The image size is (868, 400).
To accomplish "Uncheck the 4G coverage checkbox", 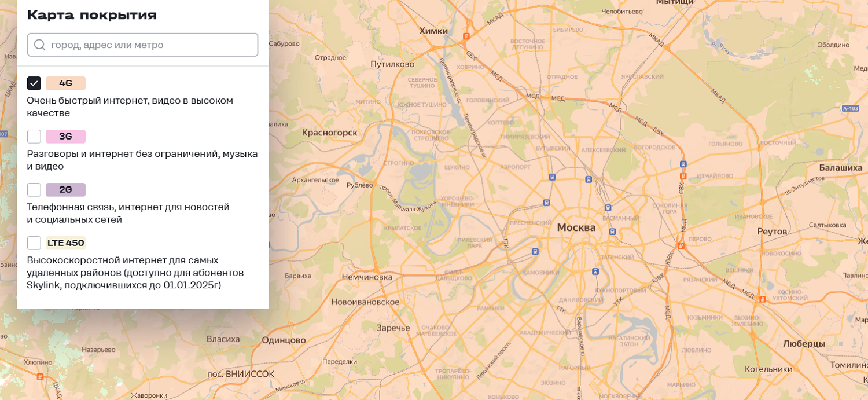I will coord(34,83).
